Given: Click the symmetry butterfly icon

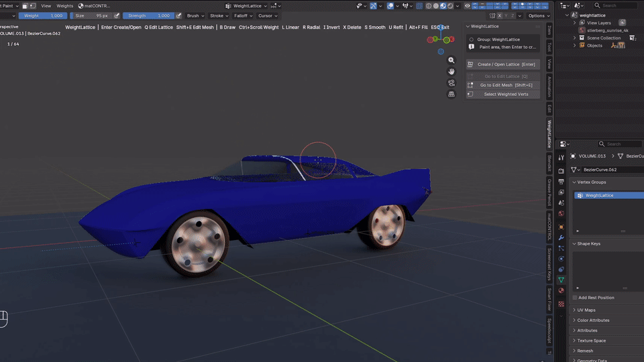Looking at the screenshot, I should click(x=492, y=15).
